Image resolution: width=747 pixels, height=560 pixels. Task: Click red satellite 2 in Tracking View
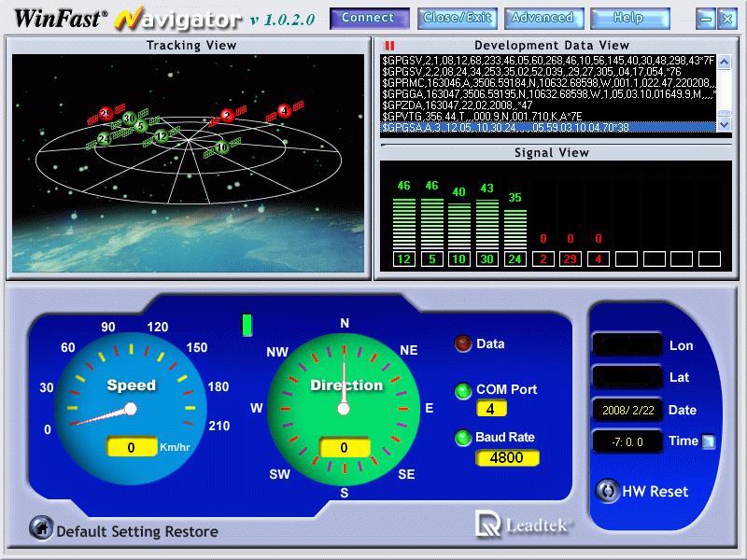point(228,115)
